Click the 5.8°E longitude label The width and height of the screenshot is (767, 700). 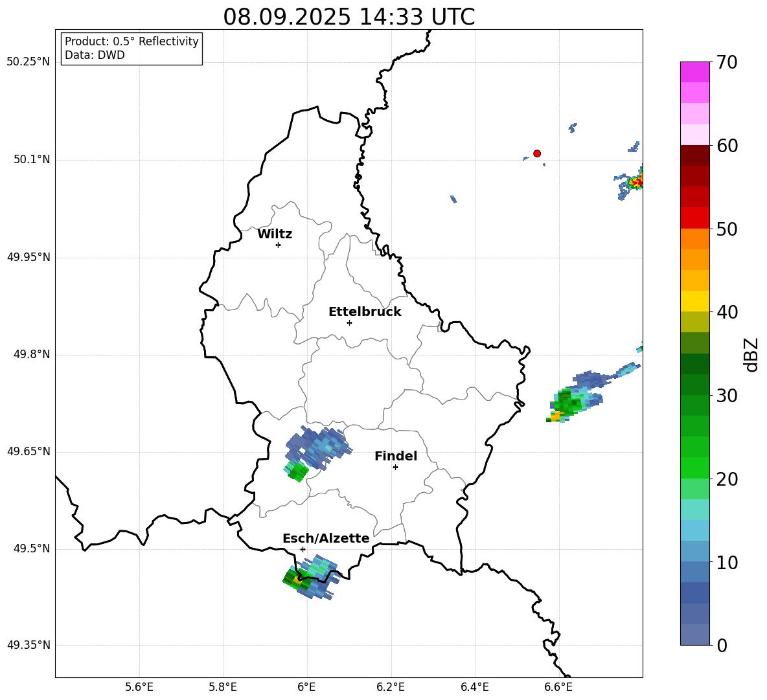[223, 688]
